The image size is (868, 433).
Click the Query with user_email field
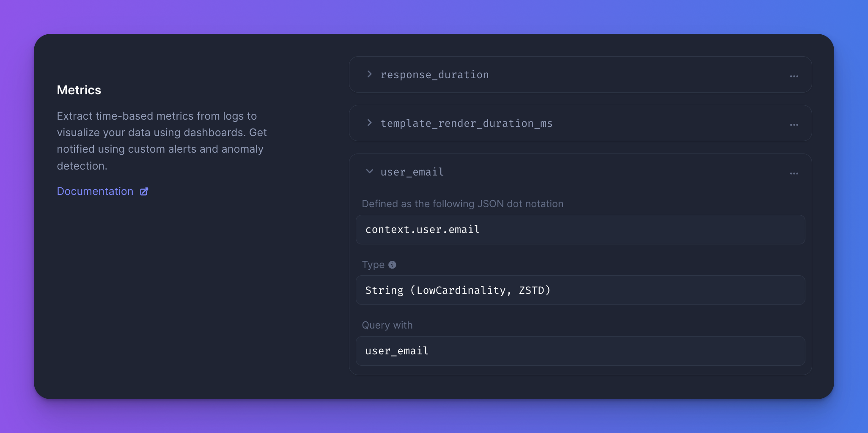point(580,351)
